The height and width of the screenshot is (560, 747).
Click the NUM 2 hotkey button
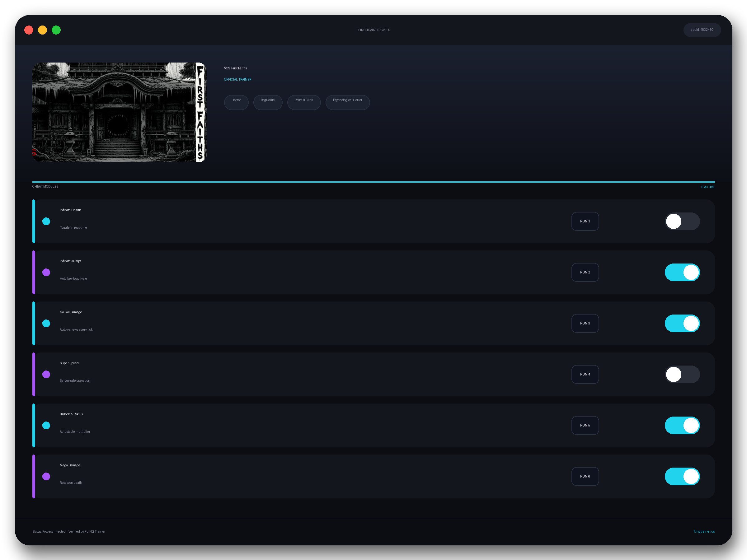(x=585, y=273)
